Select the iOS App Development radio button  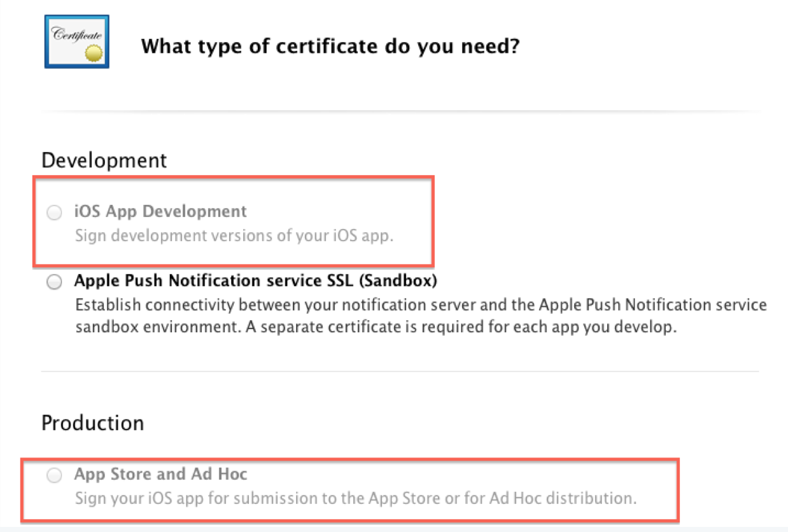click(x=55, y=213)
